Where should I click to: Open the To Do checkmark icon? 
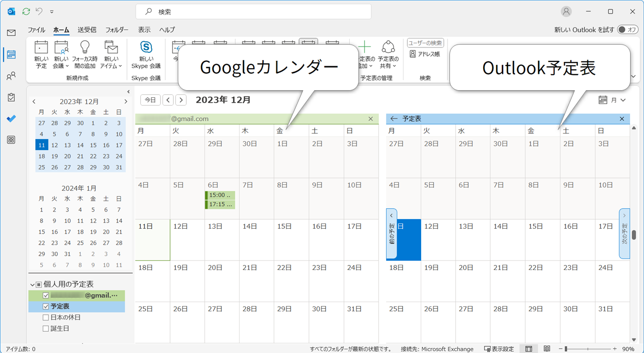[11, 118]
